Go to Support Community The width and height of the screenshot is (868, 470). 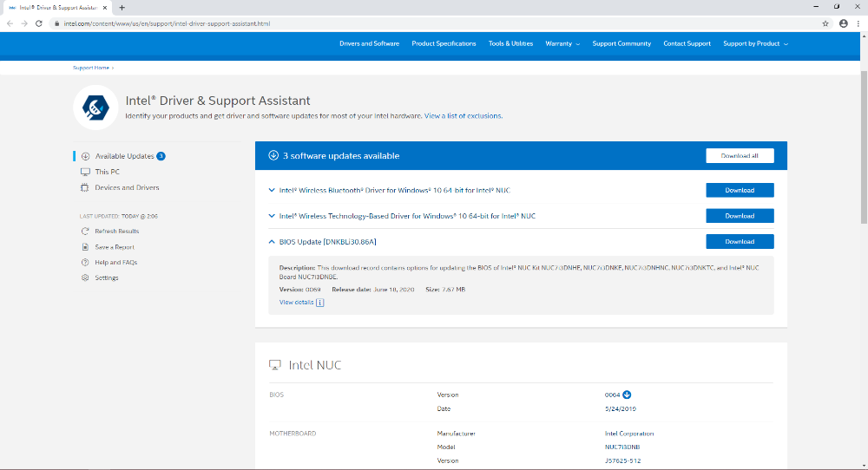coord(621,43)
